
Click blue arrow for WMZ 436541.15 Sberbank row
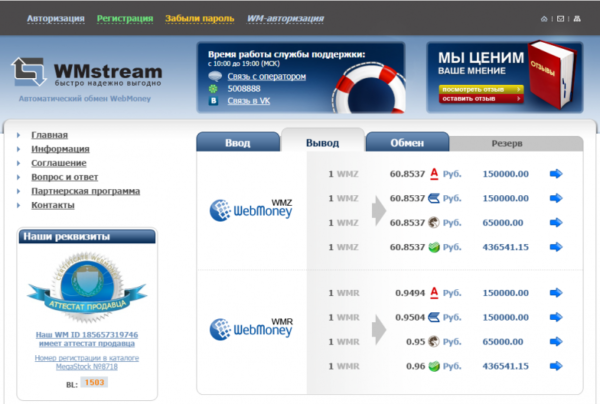click(x=556, y=246)
